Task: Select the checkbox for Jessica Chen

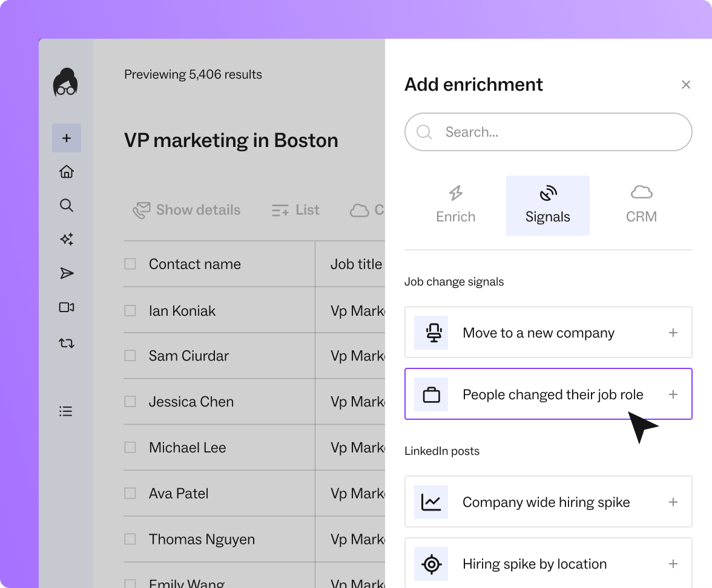Action: coord(130,402)
